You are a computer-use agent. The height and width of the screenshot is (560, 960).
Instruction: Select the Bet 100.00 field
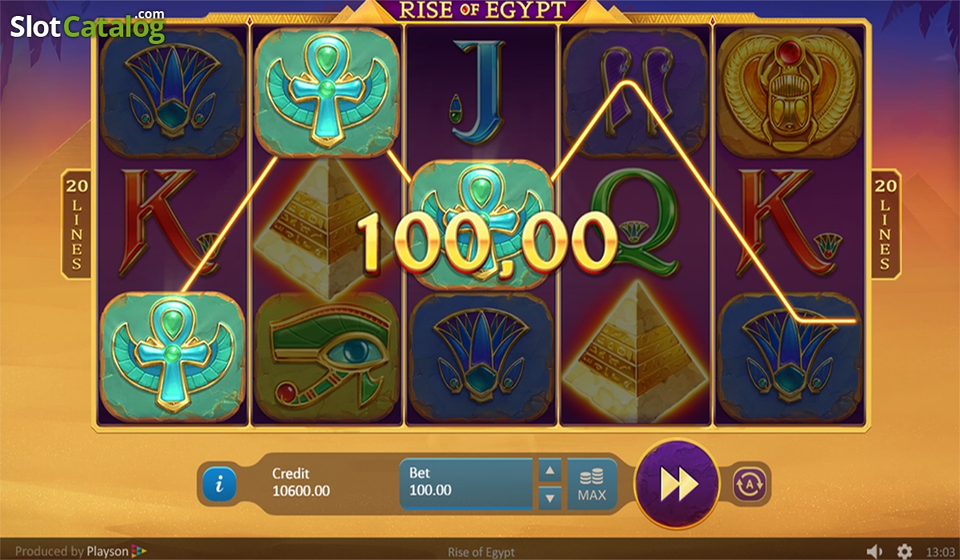pos(466,483)
